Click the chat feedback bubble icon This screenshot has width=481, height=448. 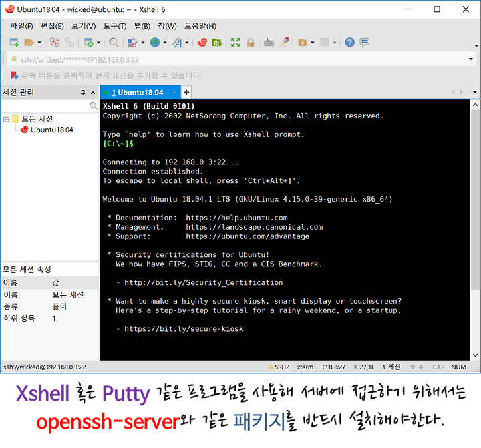(365, 42)
